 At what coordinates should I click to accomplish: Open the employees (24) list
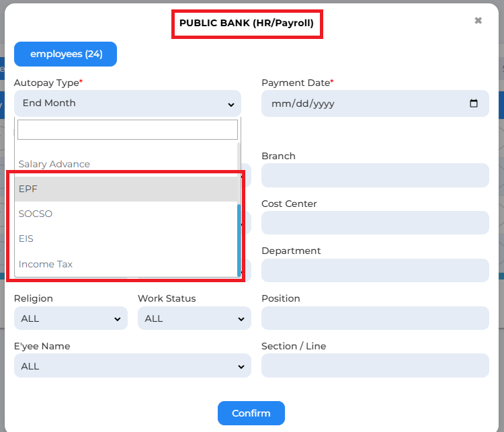66,54
